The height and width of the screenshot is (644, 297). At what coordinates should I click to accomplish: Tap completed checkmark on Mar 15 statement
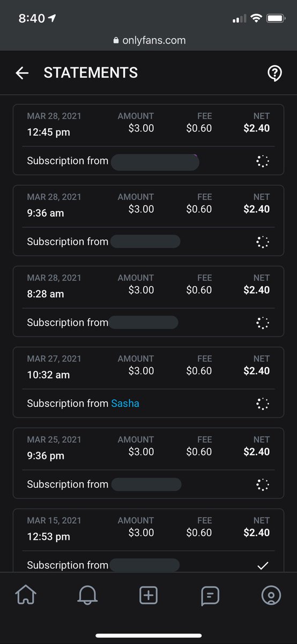(263, 565)
